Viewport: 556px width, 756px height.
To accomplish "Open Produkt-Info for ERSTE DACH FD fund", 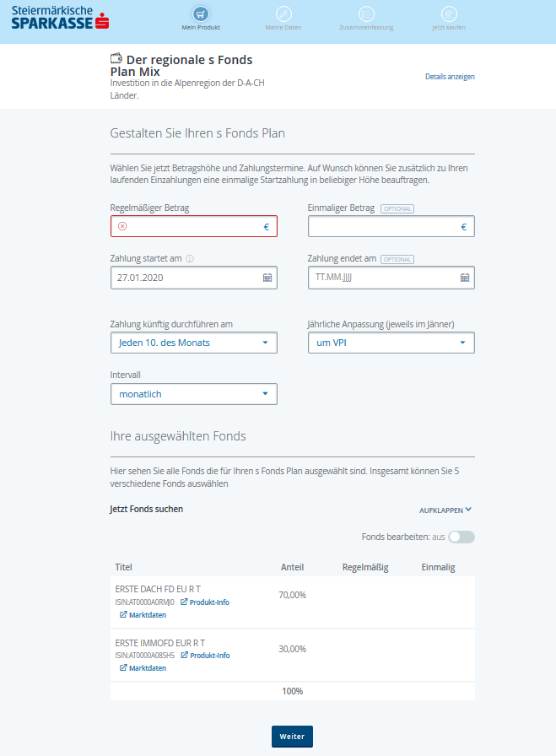I will [x=205, y=602].
